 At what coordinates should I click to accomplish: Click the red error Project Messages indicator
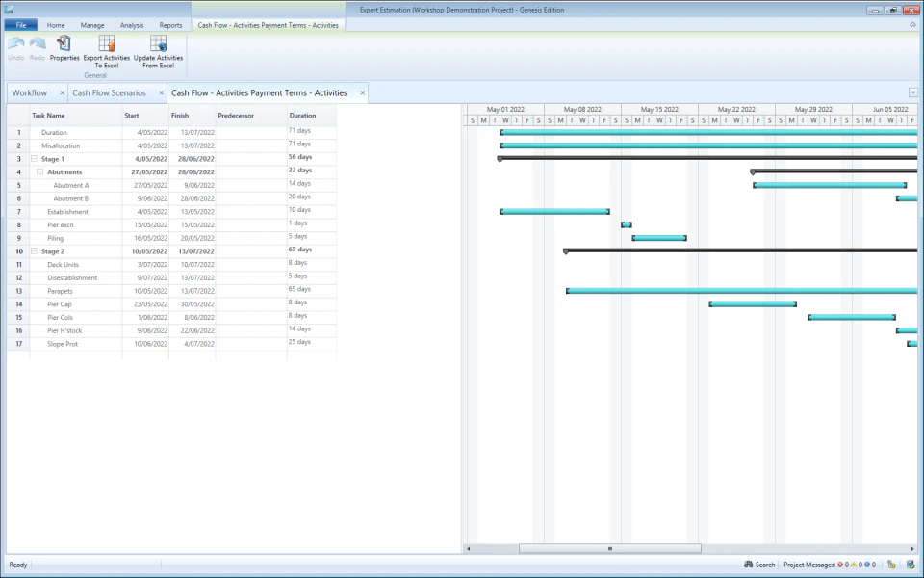(x=840, y=565)
